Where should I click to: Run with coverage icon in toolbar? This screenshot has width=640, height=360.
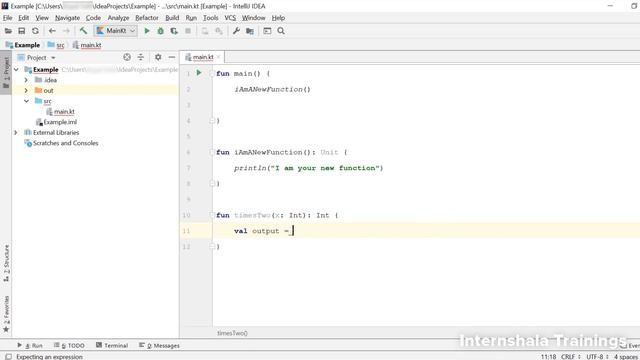174,31
